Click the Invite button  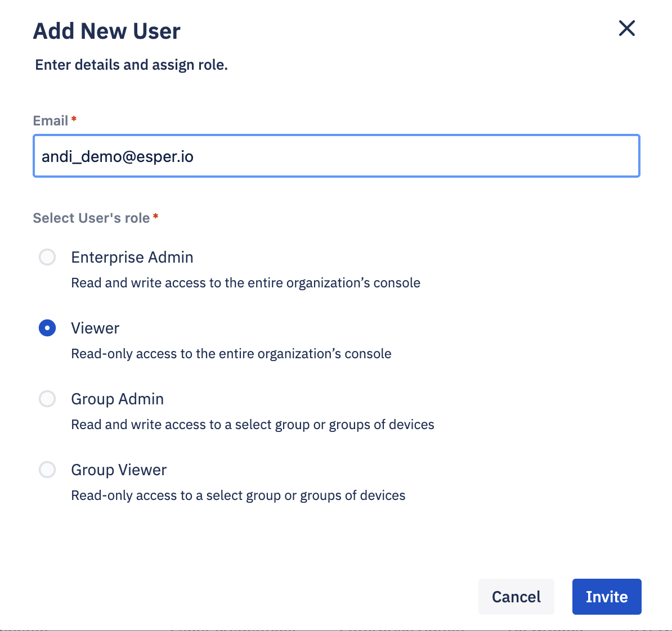pos(606,597)
